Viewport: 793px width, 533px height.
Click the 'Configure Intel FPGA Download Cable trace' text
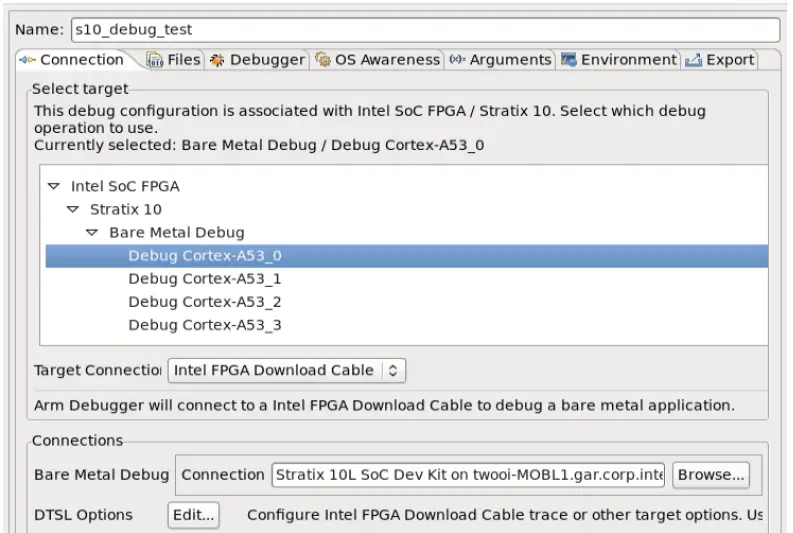tap(505, 515)
